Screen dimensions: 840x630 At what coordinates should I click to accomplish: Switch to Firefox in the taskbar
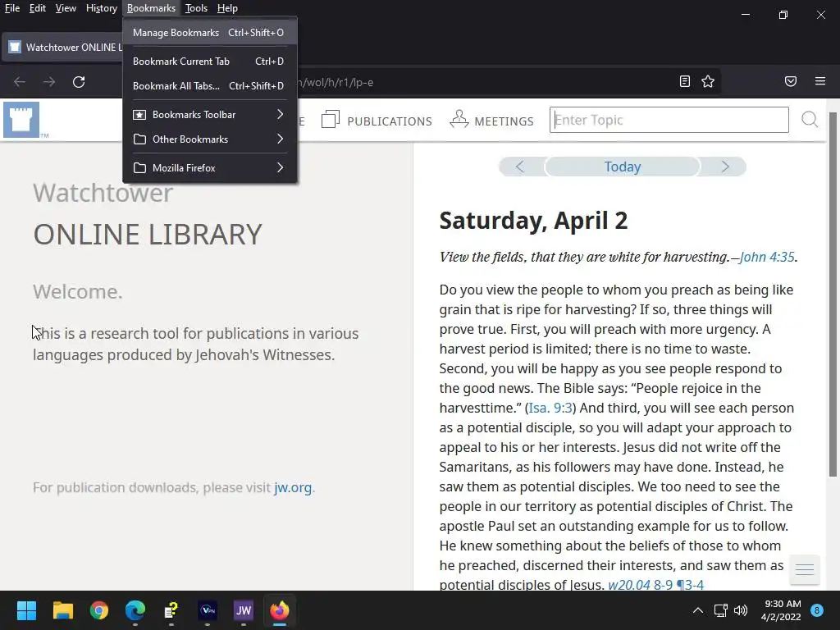click(279, 610)
